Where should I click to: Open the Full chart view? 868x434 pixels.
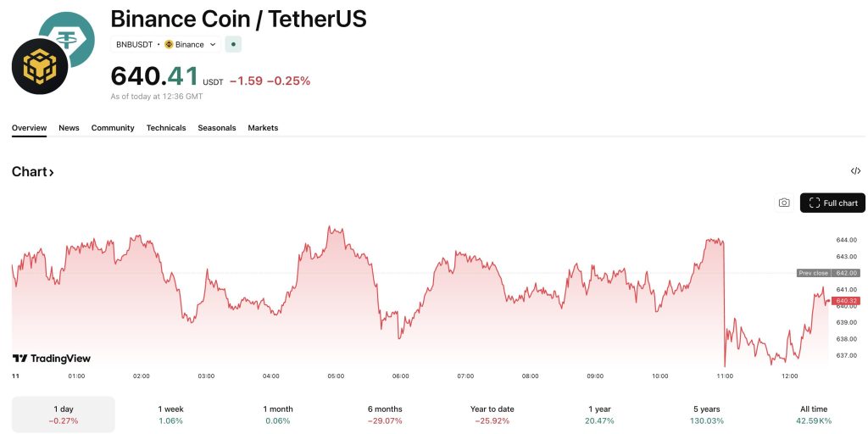tap(832, 203)
